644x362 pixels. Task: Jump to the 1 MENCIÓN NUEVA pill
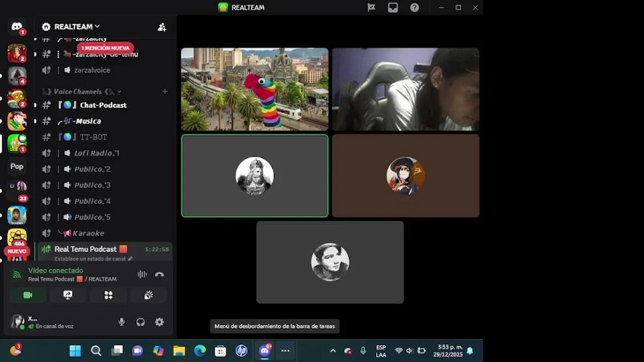(x=105, y=48)
